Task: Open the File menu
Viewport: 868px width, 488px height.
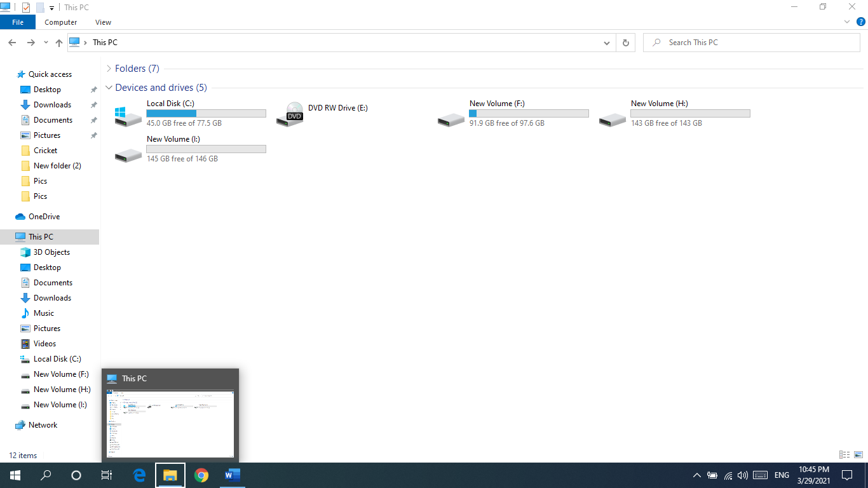Action: 17,21
